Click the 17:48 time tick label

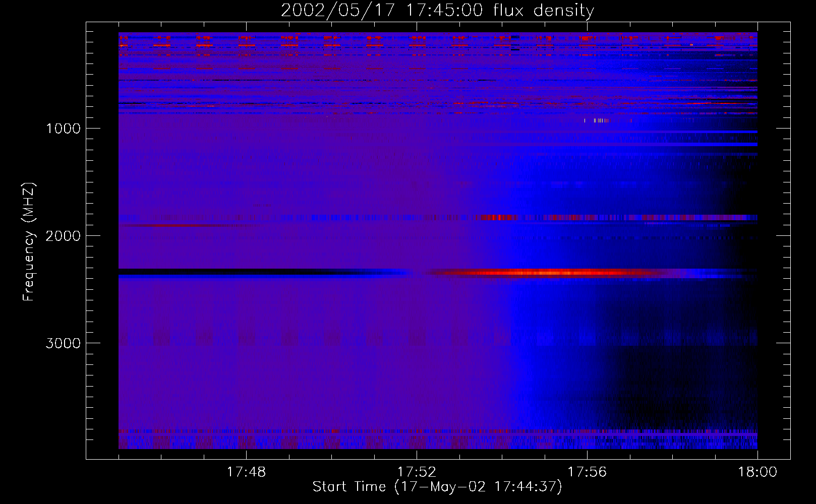[246, 472]
